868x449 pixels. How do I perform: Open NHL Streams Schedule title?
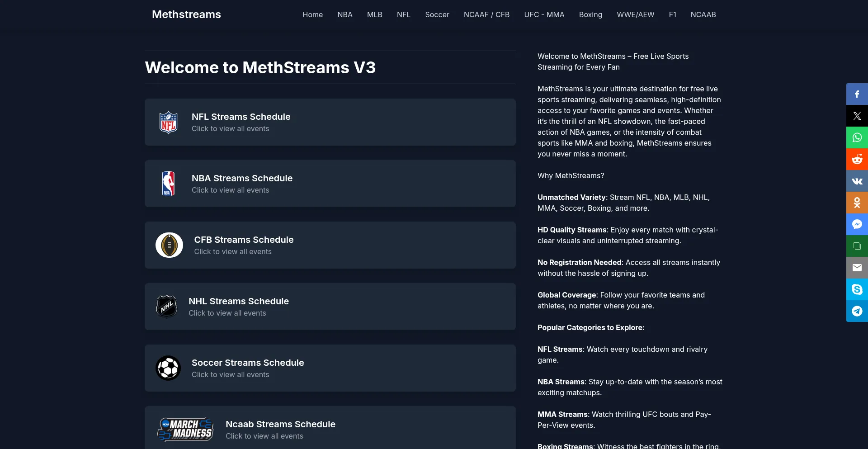coord(239,301)
